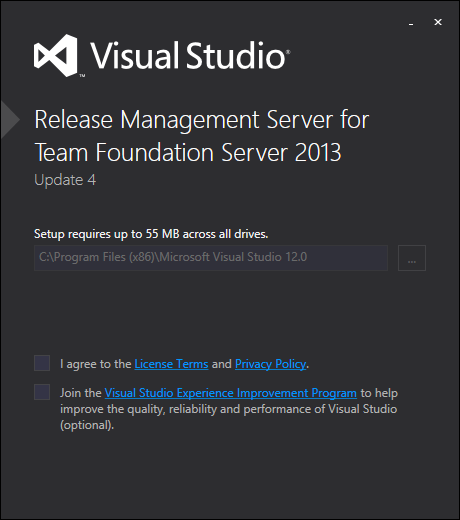Minimize the setup window
The height and width of the screenshot is (520, 460).
pyautogui.click(x=411, y=23)
